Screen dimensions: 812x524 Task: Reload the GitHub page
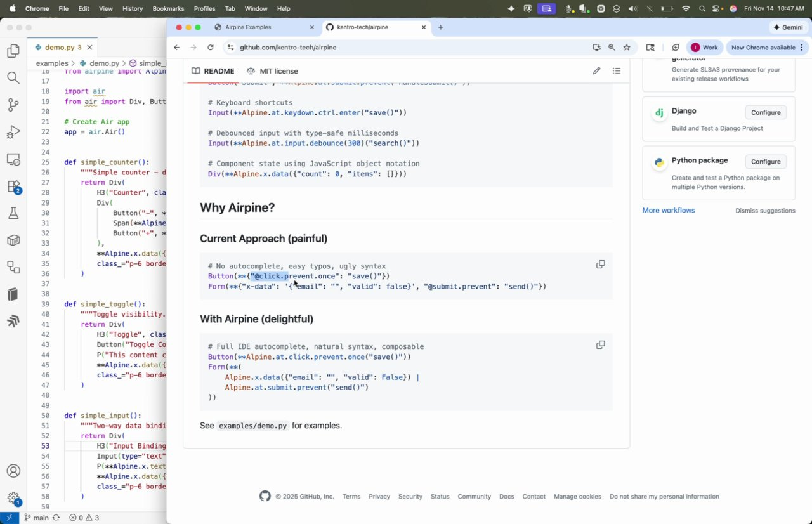[x=211, y=48]
